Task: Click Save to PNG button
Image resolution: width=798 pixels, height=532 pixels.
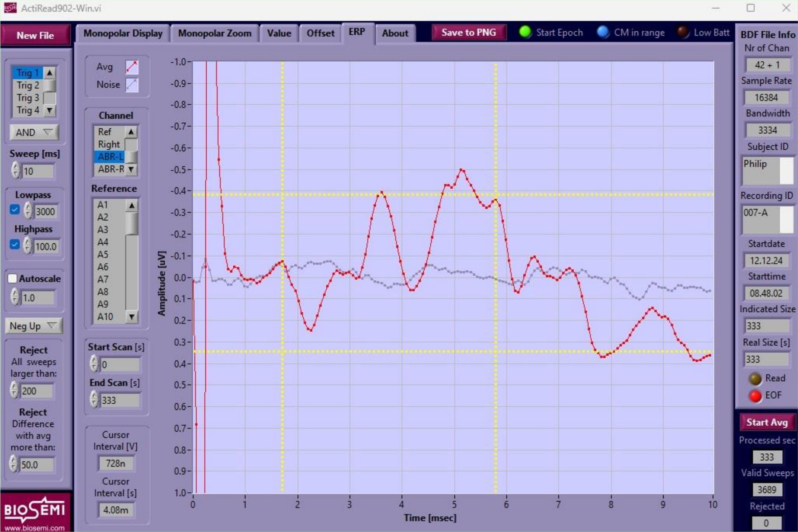Action: pos(468,32)
